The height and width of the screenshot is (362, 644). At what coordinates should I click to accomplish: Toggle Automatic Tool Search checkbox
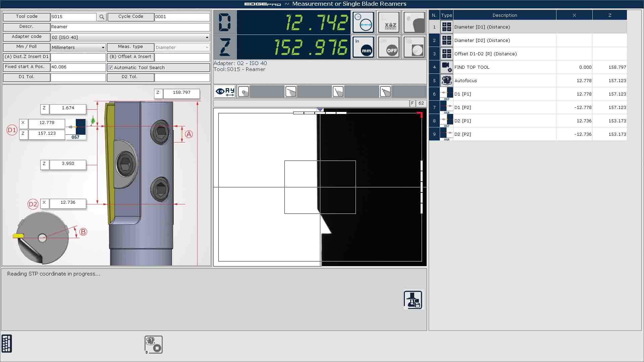[x=111, y=67]
